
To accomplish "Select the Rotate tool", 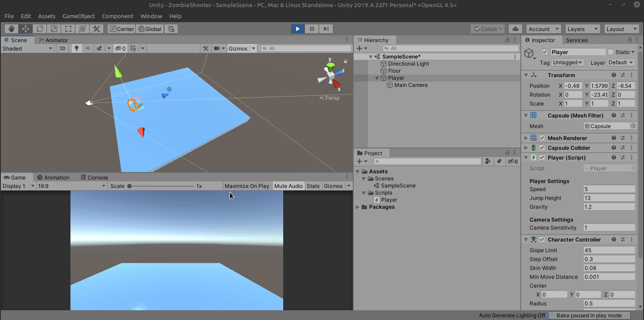I will click(x=40, y=29).
